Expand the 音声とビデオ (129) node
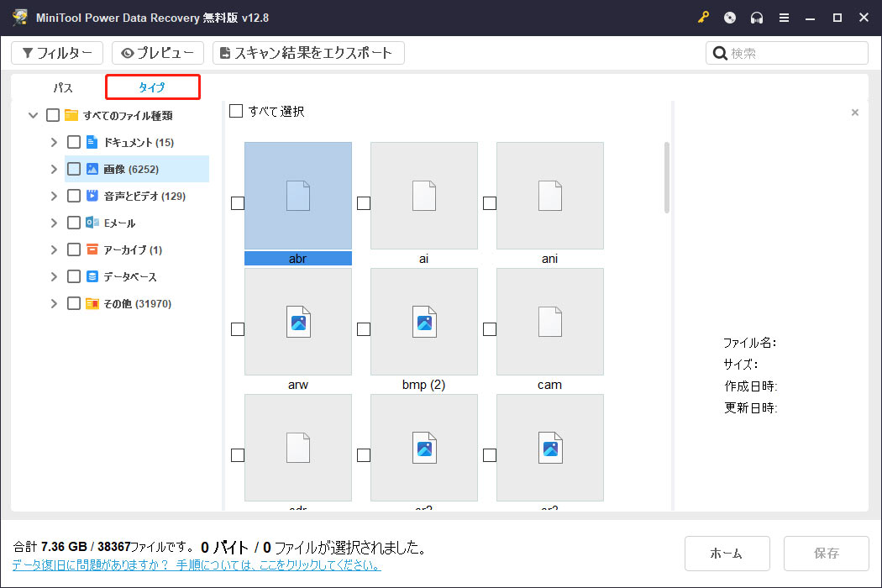 53,195
